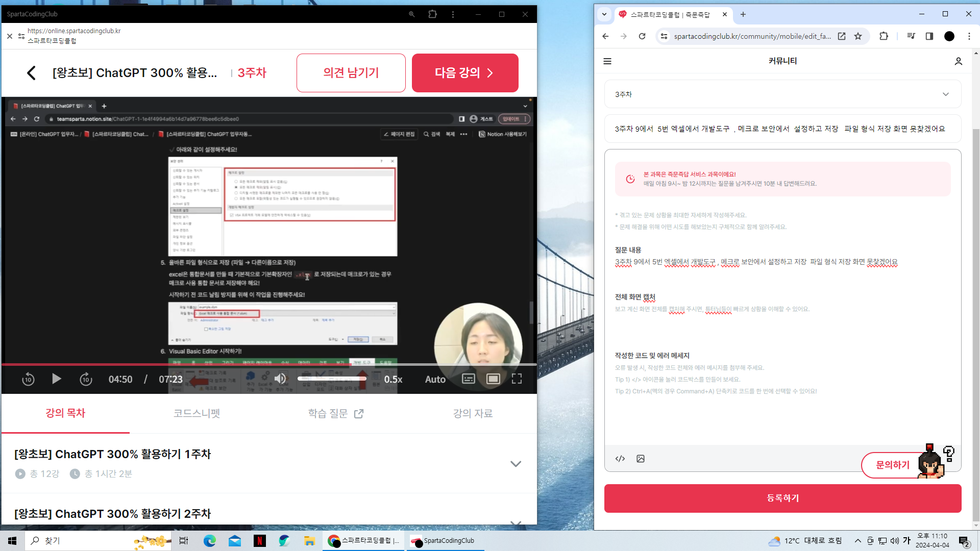Click the site info icon in Chrome address bar
The width and height of the screenshot is (980, 551).
click(x=664, y=36)
